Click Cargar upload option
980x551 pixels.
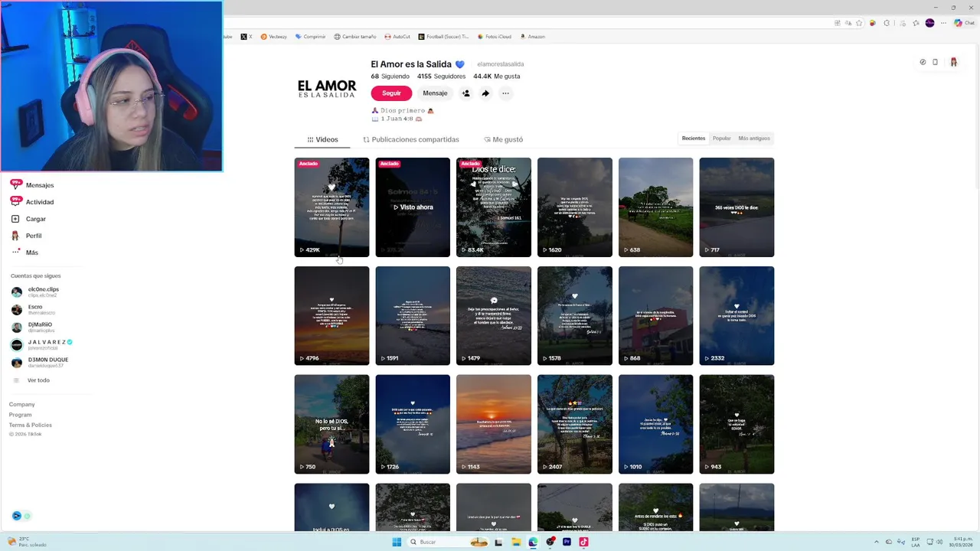click(28, 219)
